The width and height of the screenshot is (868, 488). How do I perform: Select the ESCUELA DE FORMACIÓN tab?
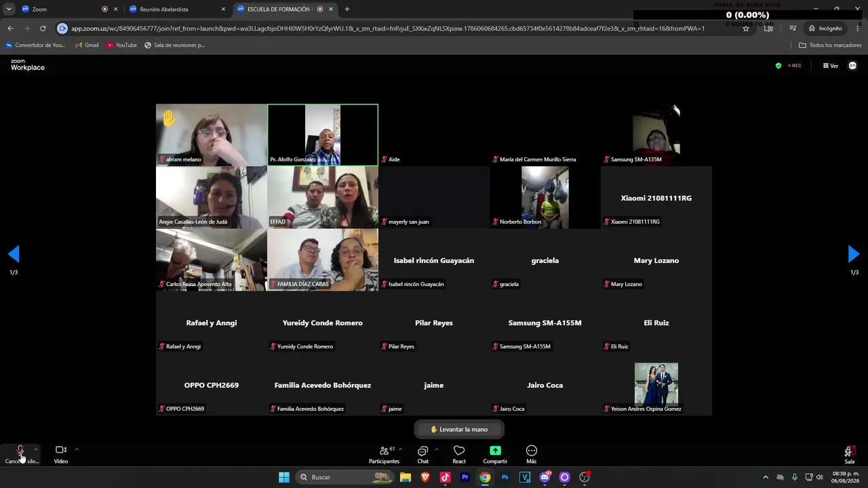tap(285, 9)
